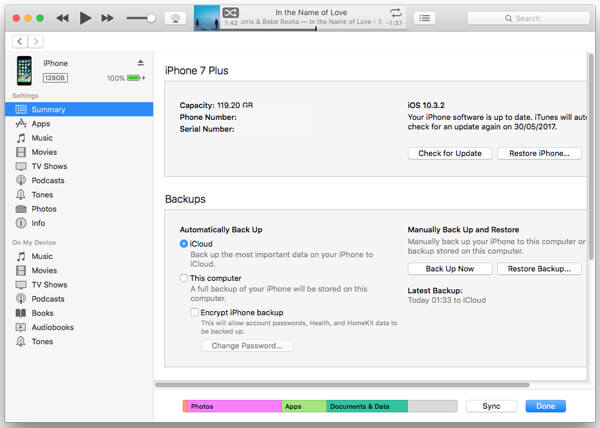This screenshot has width=600, height=428.
Task: Skip to next track with fast-forward button
Action: [x=107, y=18]
